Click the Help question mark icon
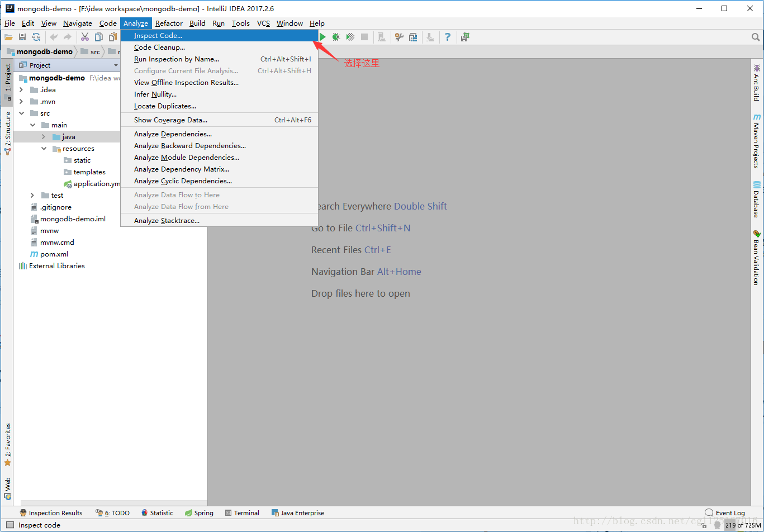The width and height of the screenshot is (764, 532). click(448, 37)
